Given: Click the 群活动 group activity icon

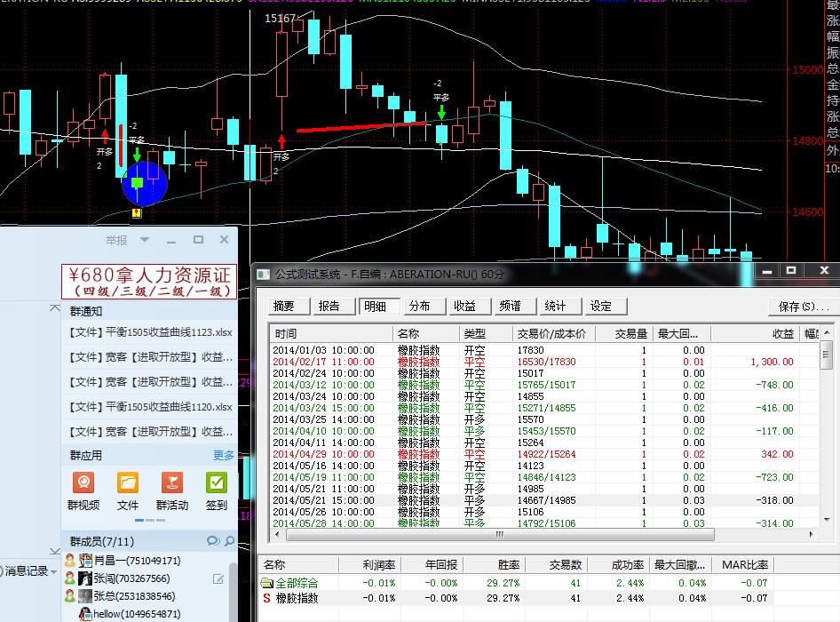Looking at the screenshot, I should pos(171,483).
